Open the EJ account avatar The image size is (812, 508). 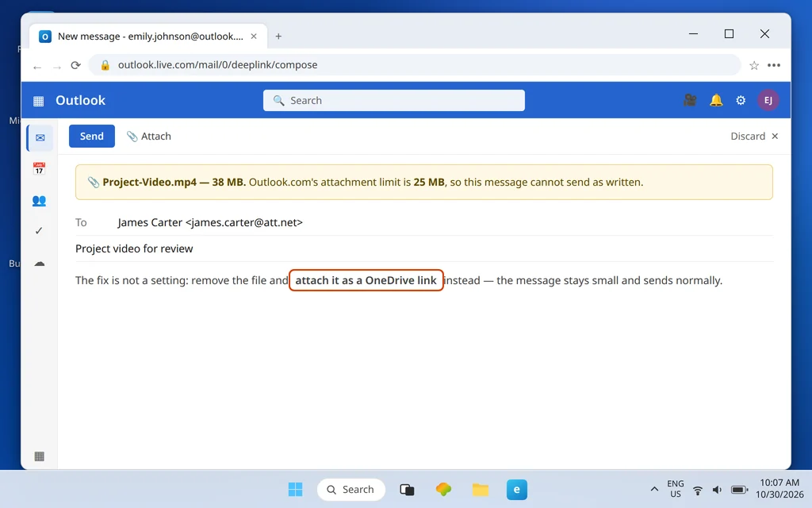point(768,100)
